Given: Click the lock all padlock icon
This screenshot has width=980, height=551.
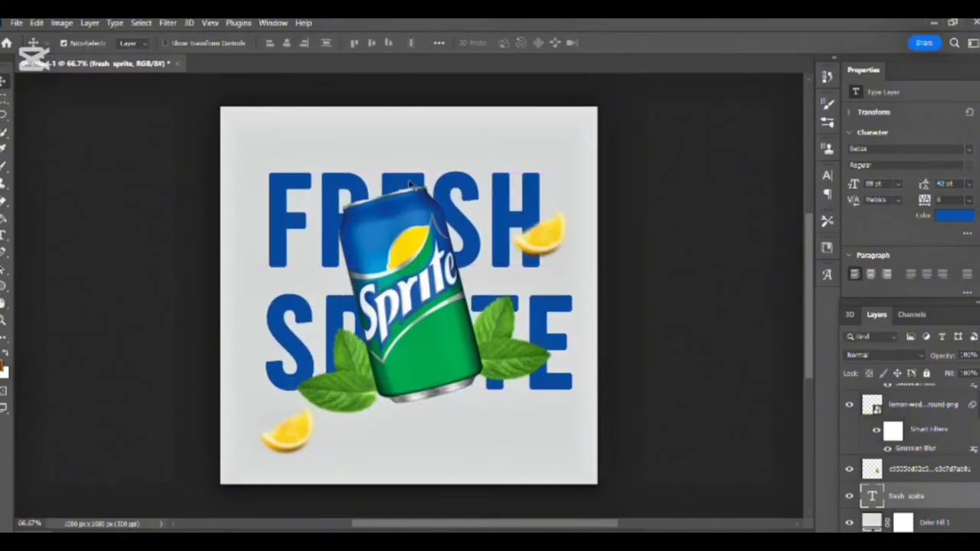Looking at the screenshot, I should click(926, 373).
